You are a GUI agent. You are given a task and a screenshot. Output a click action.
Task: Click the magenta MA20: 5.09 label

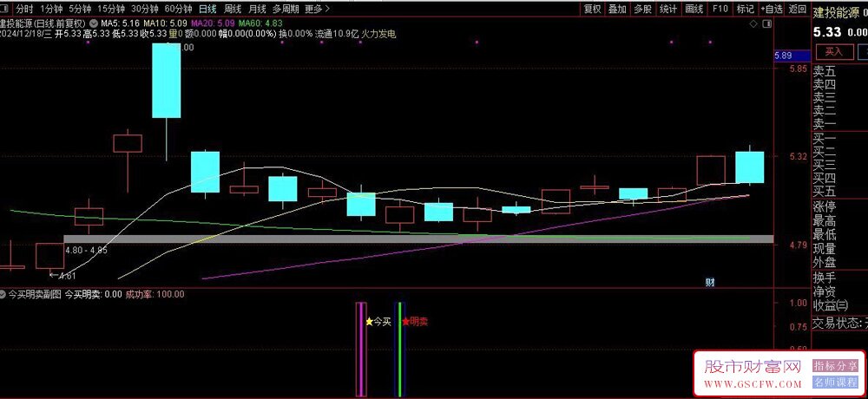213,23
